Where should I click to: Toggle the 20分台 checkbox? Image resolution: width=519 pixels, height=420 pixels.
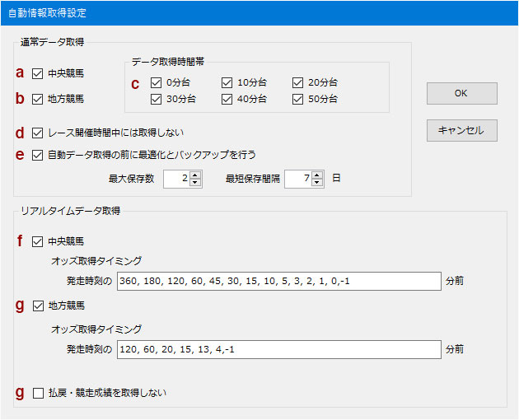click(x=297, y=82)
